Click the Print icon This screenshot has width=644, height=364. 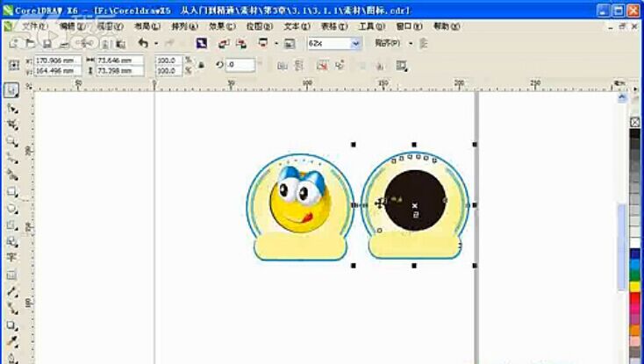[x=64, y=43]
